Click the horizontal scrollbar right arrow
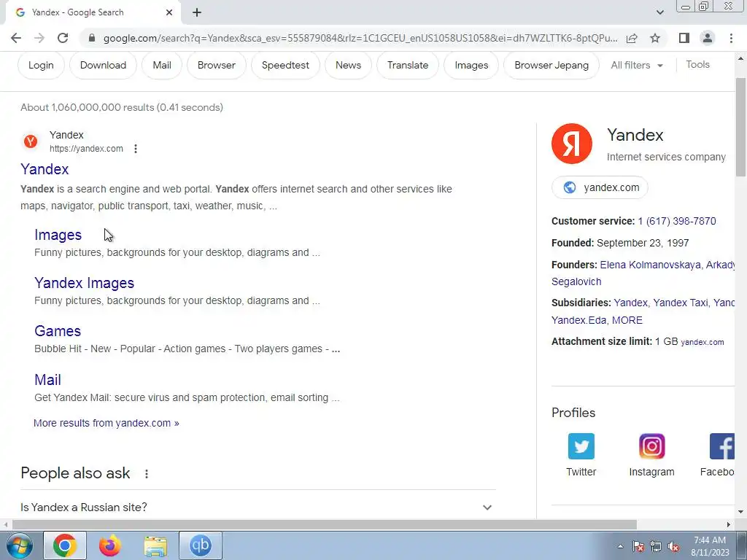 (729, 525)
